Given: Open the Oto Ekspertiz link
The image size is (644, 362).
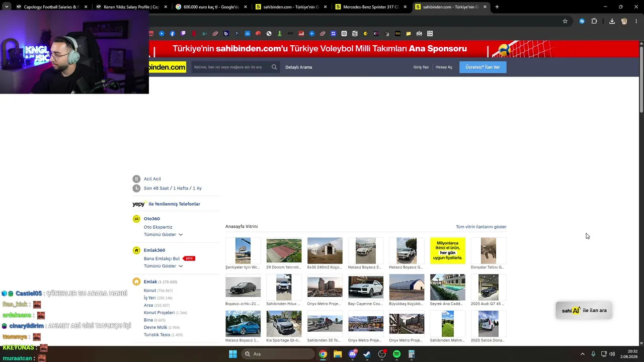Looking at the screenshot, I should 158,227.
